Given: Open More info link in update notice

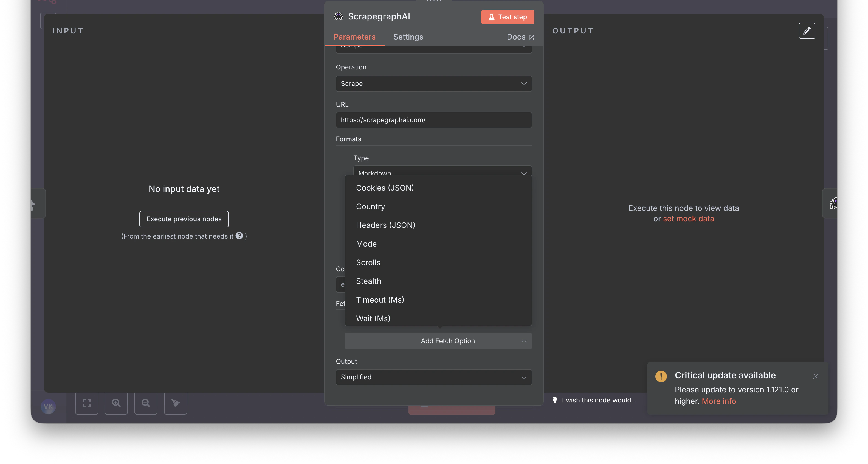Looking at the screenshot, I should 719,401.
